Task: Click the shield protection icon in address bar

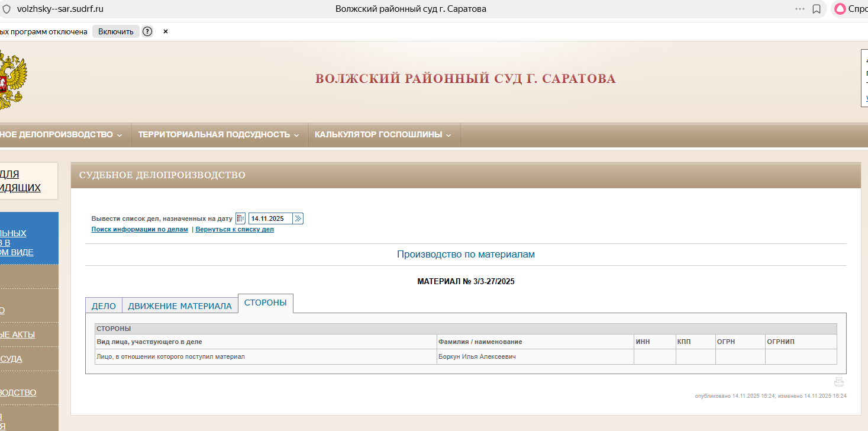Action: 7,9
